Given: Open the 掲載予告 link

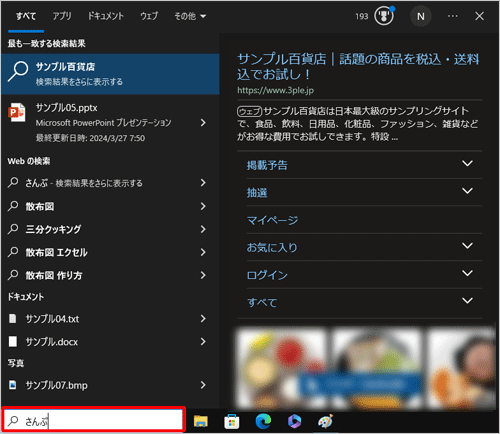Looking at the screenshot, I should coord(267,165).
